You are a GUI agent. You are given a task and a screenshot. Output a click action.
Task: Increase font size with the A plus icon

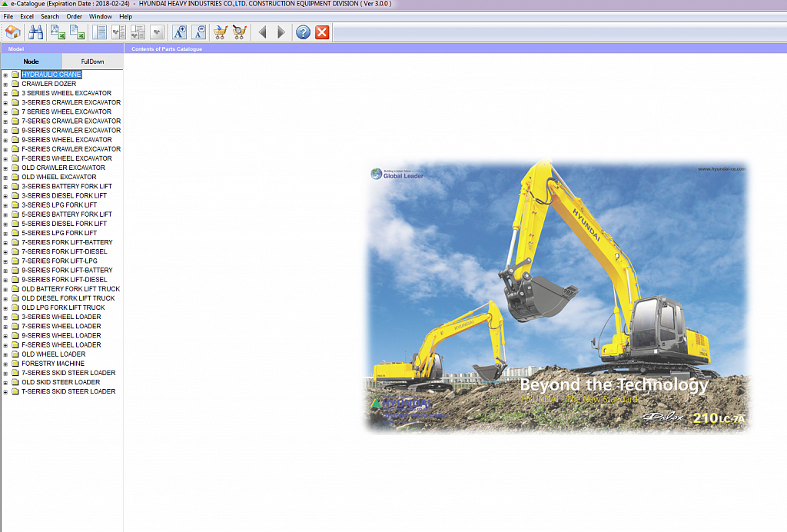point(179,32)
